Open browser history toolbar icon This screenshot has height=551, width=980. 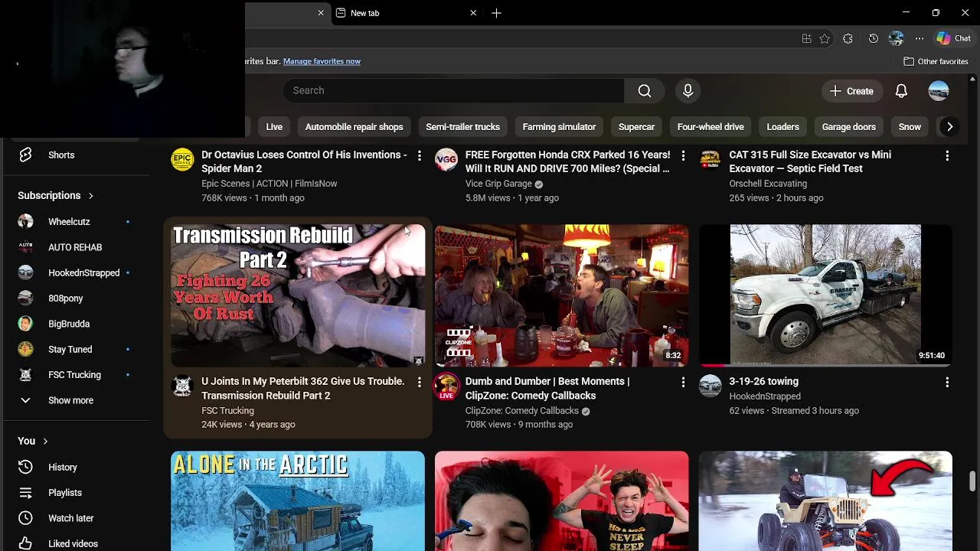coord(874,38)
